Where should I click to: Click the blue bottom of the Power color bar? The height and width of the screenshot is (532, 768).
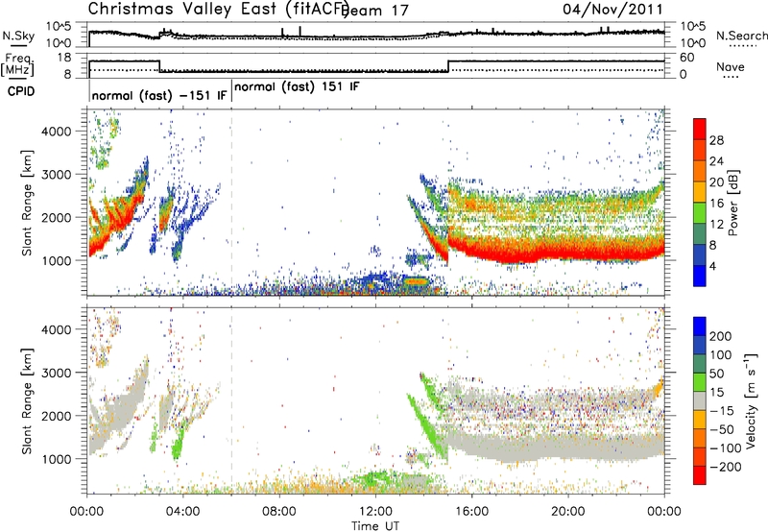[x=700, y=276]
